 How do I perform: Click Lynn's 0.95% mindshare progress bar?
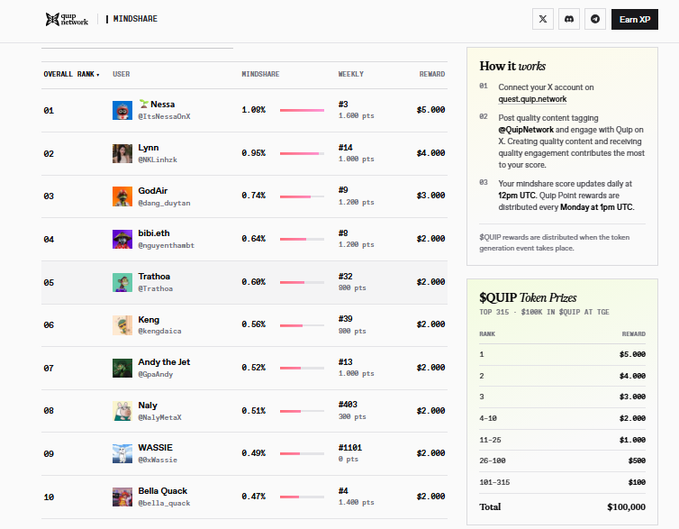pos(302,153)
